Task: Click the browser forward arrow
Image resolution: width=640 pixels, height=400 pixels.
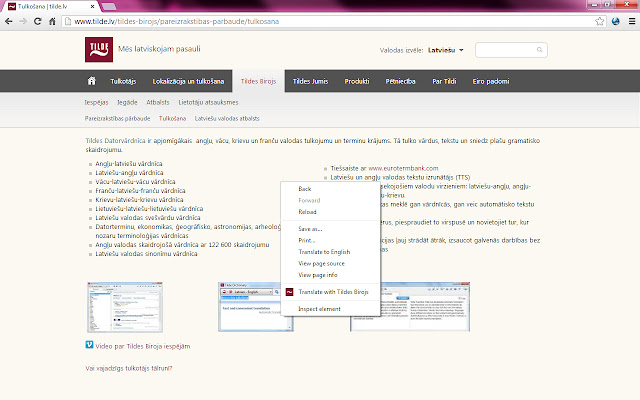Action: point(23,21)
